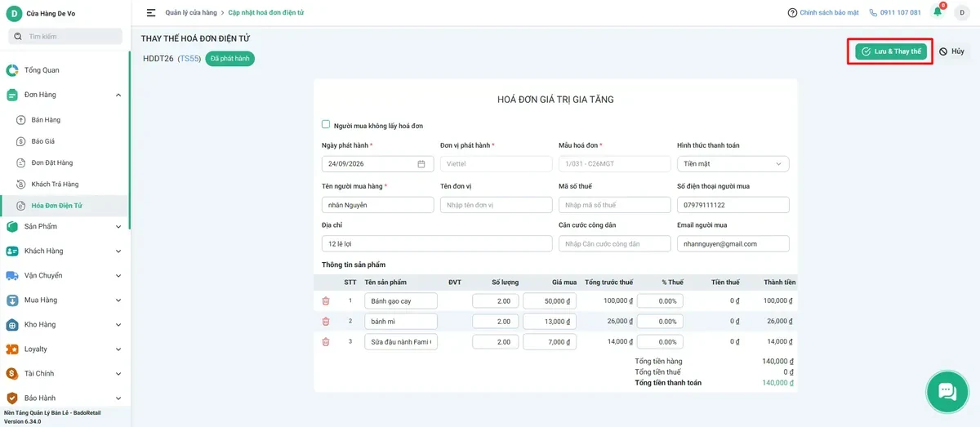Click the Số điện thoại người mua field
The width and height of the screenshot is (980, 427).
(x=733, y=205)
